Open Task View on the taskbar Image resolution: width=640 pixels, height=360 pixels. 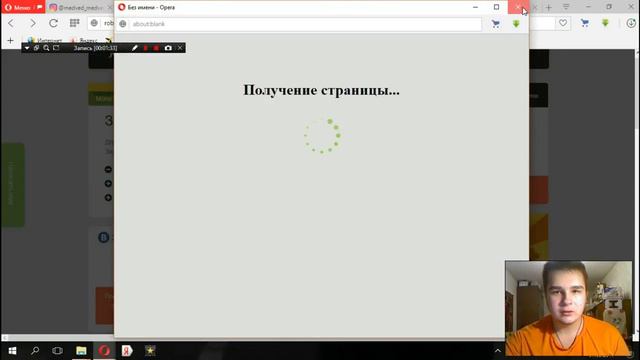pos(58,351)
